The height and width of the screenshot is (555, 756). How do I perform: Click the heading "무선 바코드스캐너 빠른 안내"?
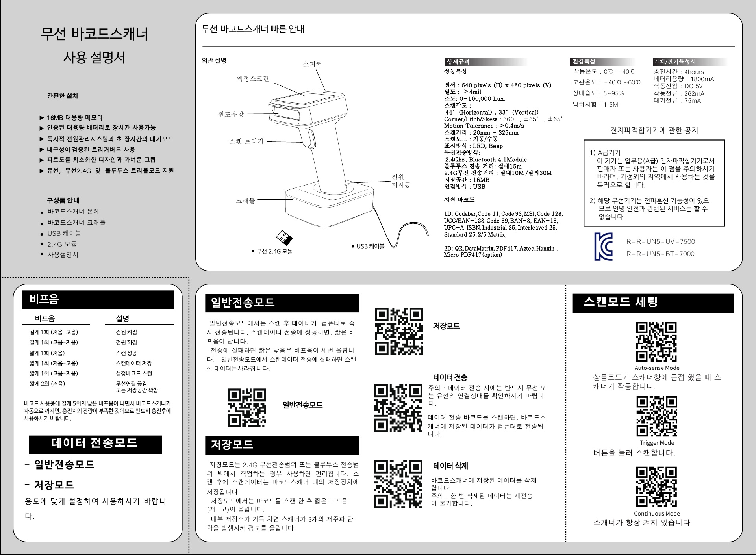[253, 29]
